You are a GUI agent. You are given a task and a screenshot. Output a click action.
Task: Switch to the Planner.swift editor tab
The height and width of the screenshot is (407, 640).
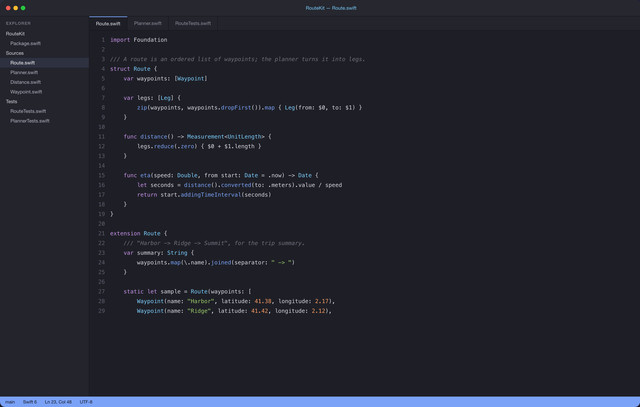[148, 23]
